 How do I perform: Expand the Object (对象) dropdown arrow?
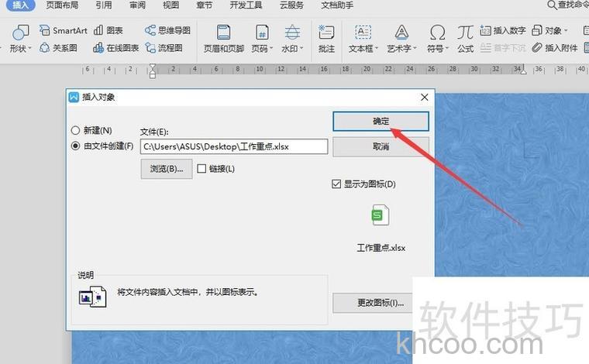566,30
